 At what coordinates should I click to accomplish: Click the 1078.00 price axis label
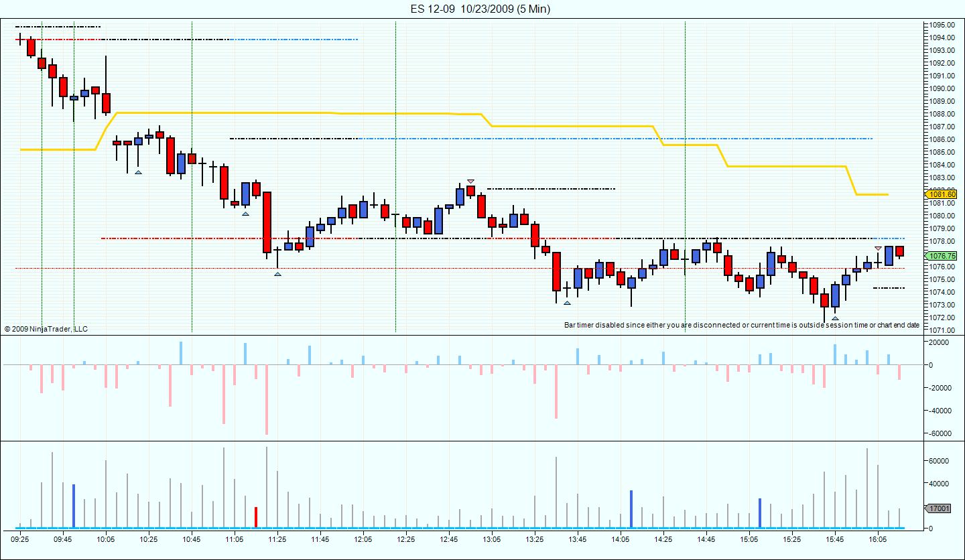942,241
